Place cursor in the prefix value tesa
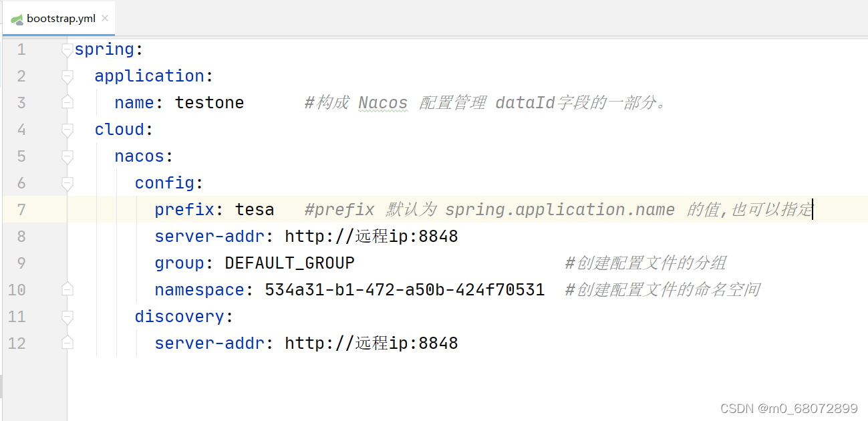 [x=255, y=209]
